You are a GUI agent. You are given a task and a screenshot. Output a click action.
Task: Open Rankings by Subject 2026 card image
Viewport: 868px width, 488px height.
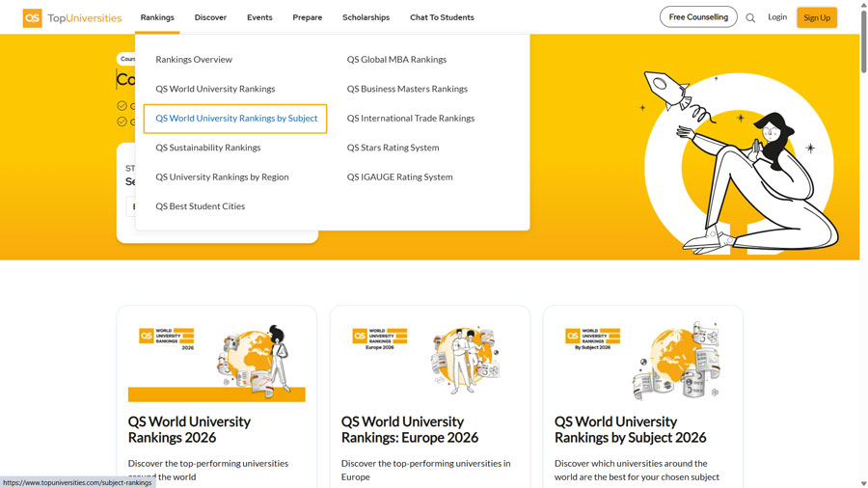point(642,360)
